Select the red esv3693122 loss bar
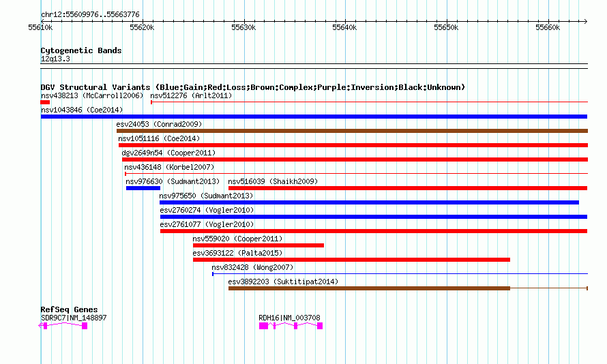The height and width of the screenshot is (364, 607). (x=351, y=260)
